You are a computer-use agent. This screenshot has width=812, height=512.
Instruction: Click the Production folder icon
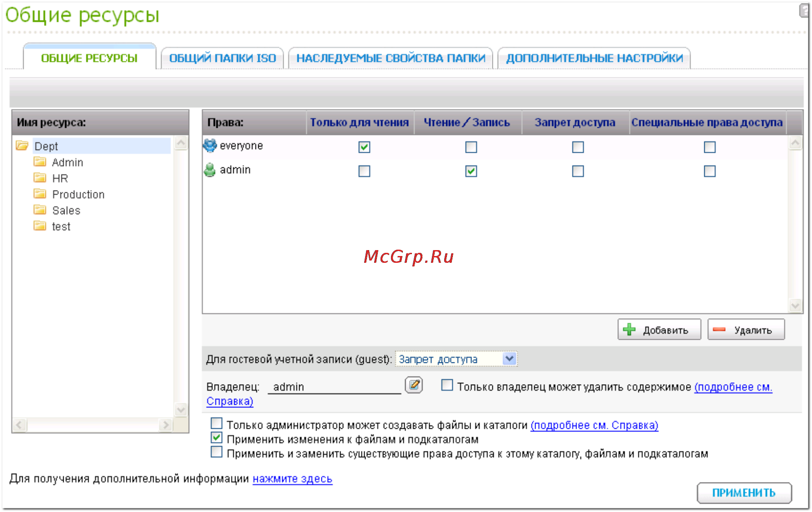click(x=40, y=194)
